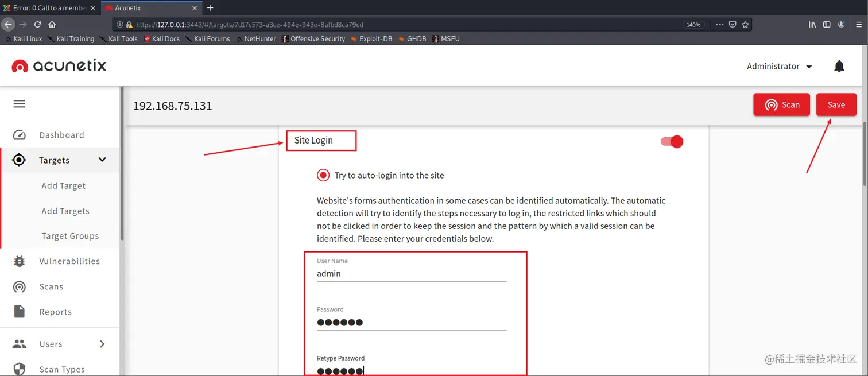Click the Acunetix logo
This screenshot has width=868, height=376.
59,65
